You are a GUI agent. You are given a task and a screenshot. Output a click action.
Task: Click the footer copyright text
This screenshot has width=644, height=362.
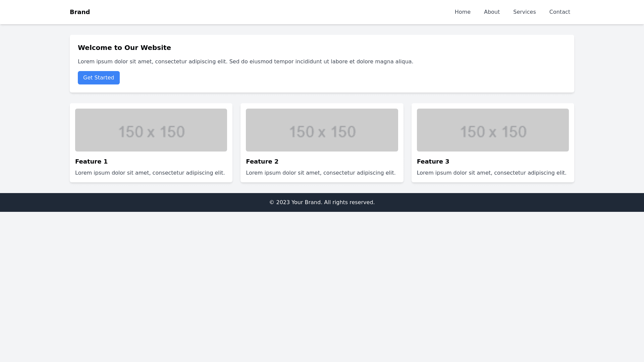coord(322,202)
